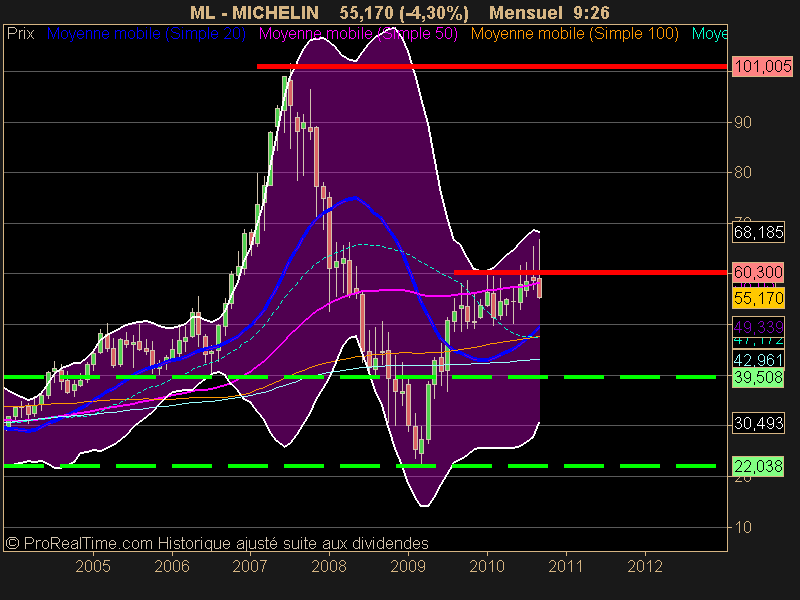Click the green 22,038 price label
800x600 pixels.
click(758, 466)
